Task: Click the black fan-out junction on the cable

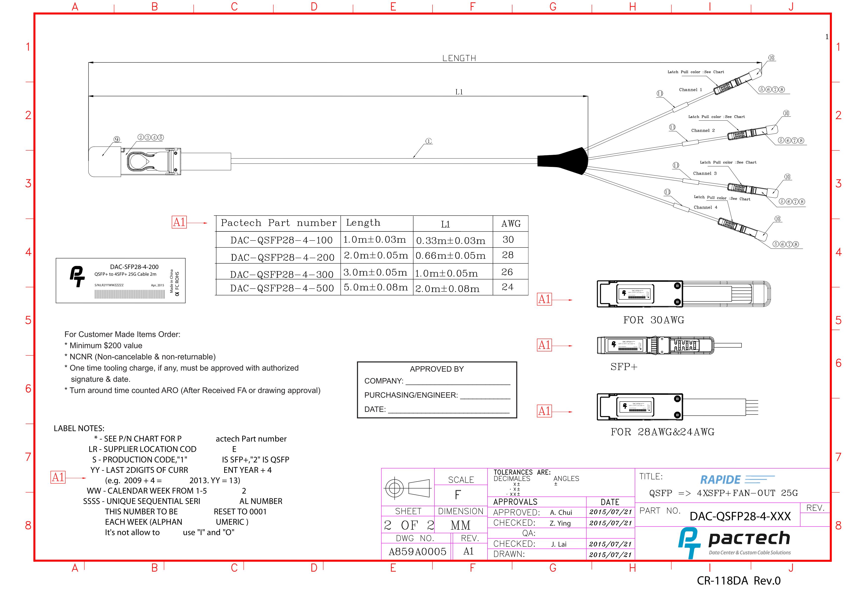Action: [x=562, y=160]
